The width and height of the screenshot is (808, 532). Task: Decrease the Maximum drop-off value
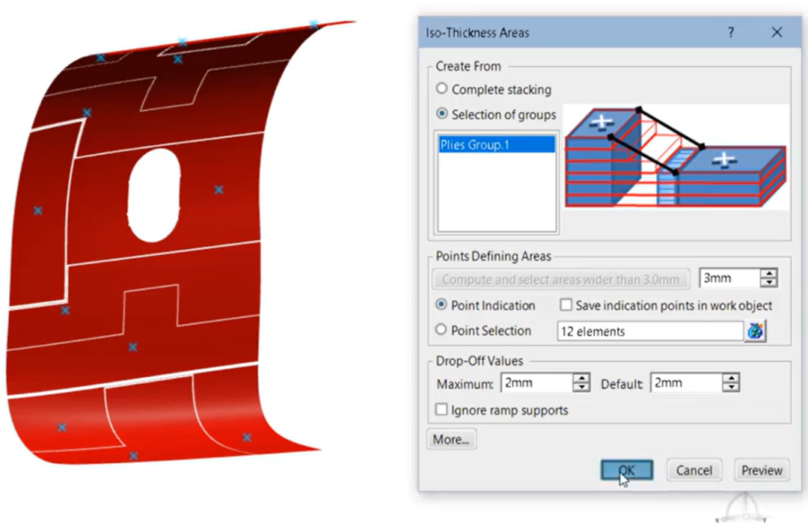581,387
